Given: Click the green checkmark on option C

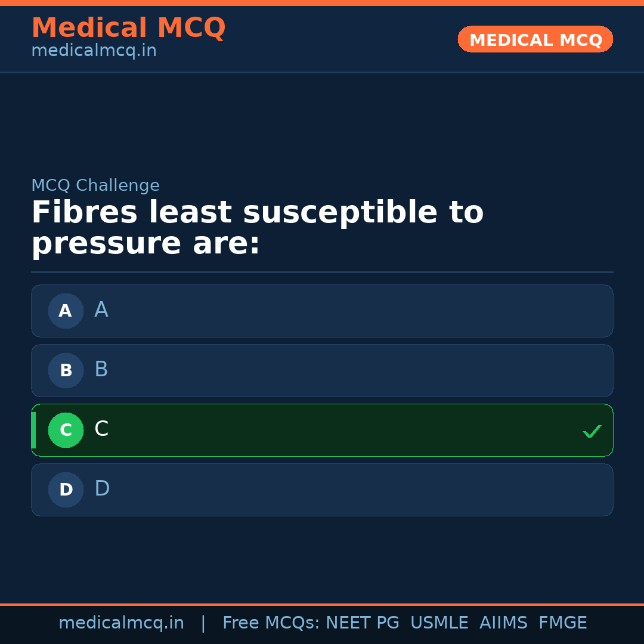Looking at the screenshot, I should tap(592, 431).
